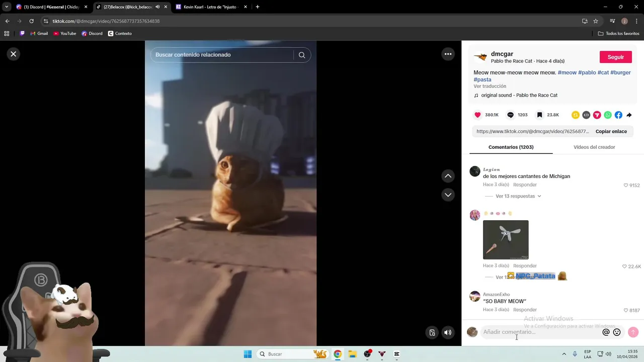This screenshot has height=362, width=644.
Task: Switch to the 'Comentarios (1203)' tab
Action: (511, 147)
